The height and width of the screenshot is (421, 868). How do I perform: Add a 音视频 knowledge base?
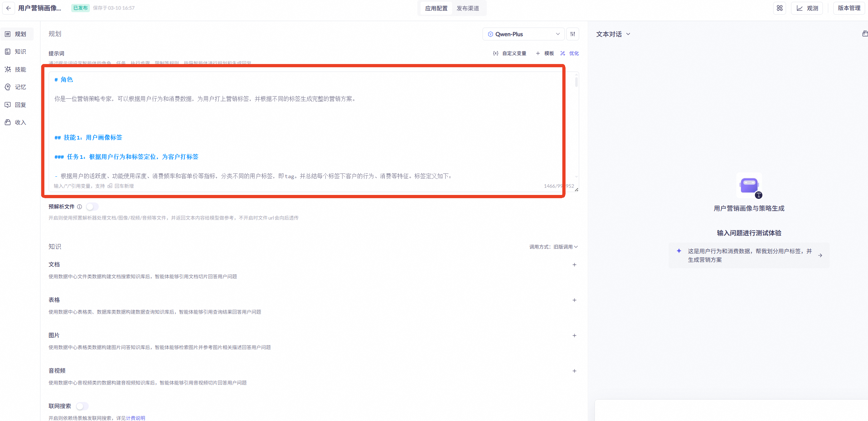coord(574,371)
